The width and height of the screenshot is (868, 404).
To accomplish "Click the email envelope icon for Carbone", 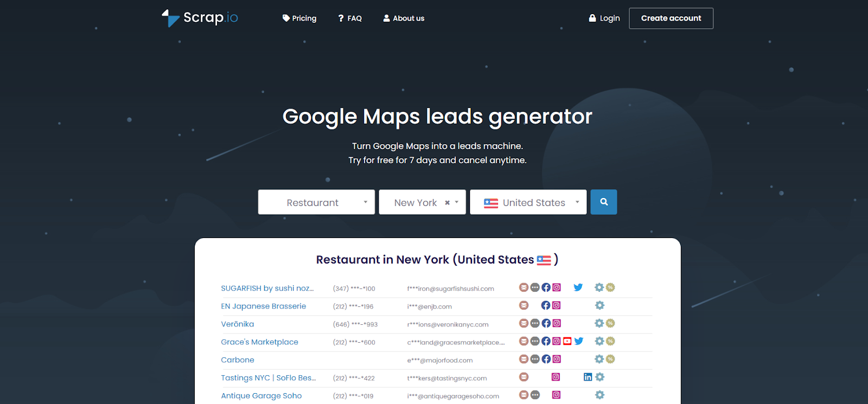I will click(524, 359).
